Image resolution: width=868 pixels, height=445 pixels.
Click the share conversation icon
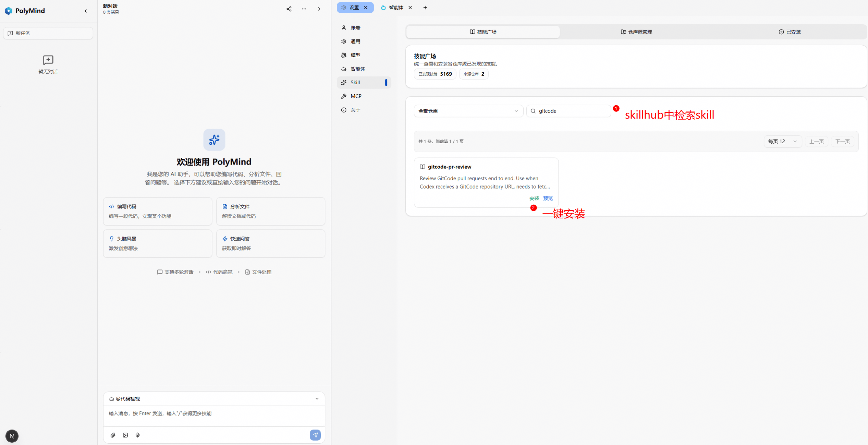tap(289, 9)
